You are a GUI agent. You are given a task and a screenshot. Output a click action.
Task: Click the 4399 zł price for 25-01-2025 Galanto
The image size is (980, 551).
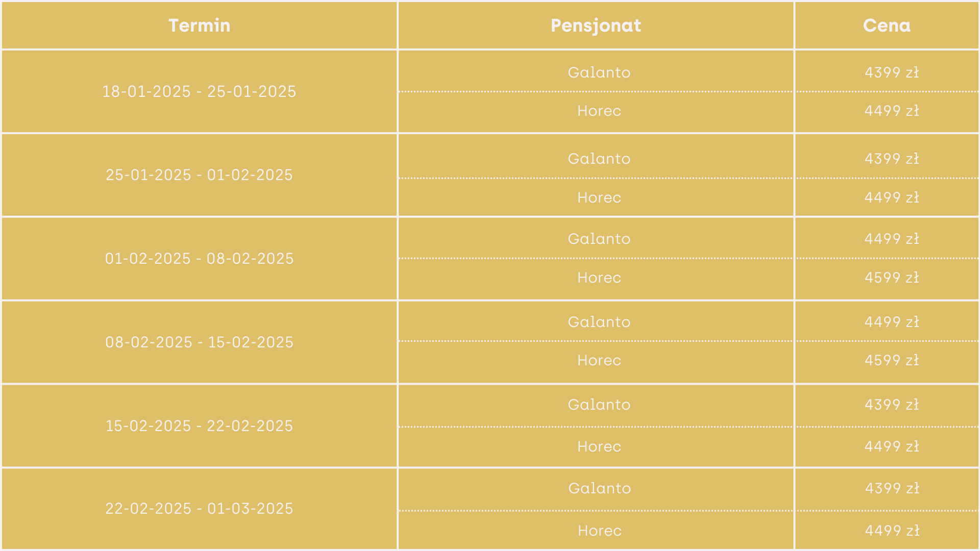pos(892,159)
